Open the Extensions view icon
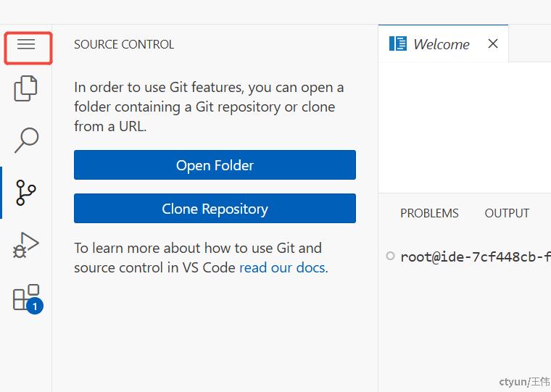 (26, 297)
